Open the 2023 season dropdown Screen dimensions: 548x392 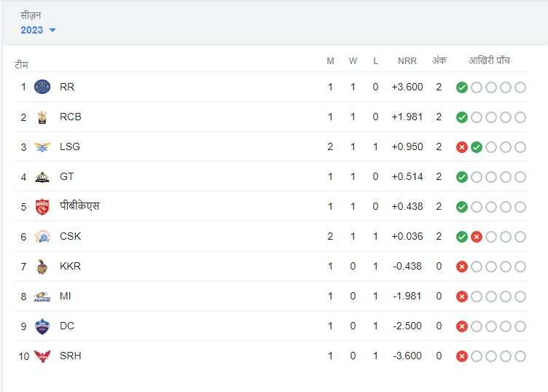tap(38, 30)
